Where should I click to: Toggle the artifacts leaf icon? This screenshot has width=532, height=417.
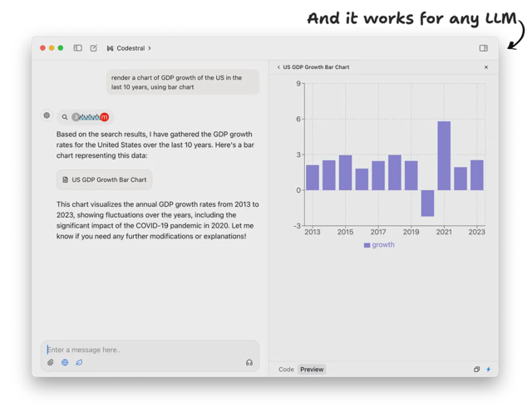[79, 362]
